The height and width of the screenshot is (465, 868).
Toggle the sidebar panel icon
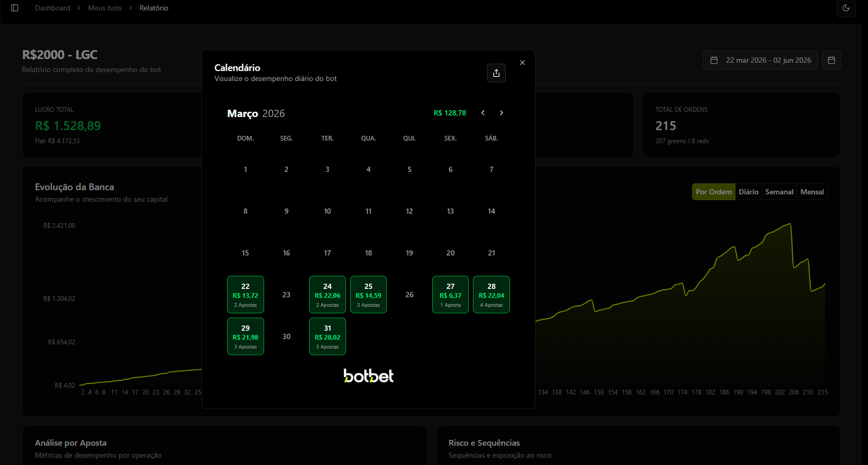[15, 8]
